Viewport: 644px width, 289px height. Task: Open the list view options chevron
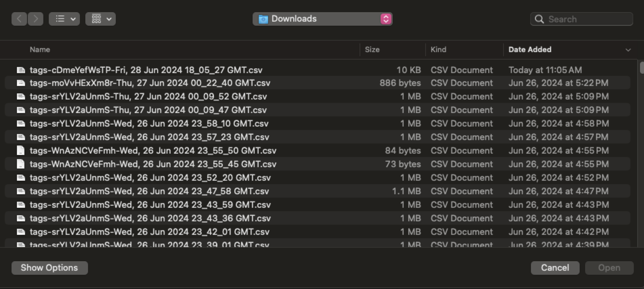(73, 19)
